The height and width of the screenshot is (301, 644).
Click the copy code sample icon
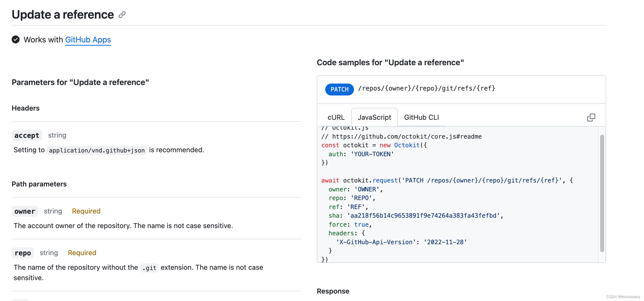tap(591, 117)
